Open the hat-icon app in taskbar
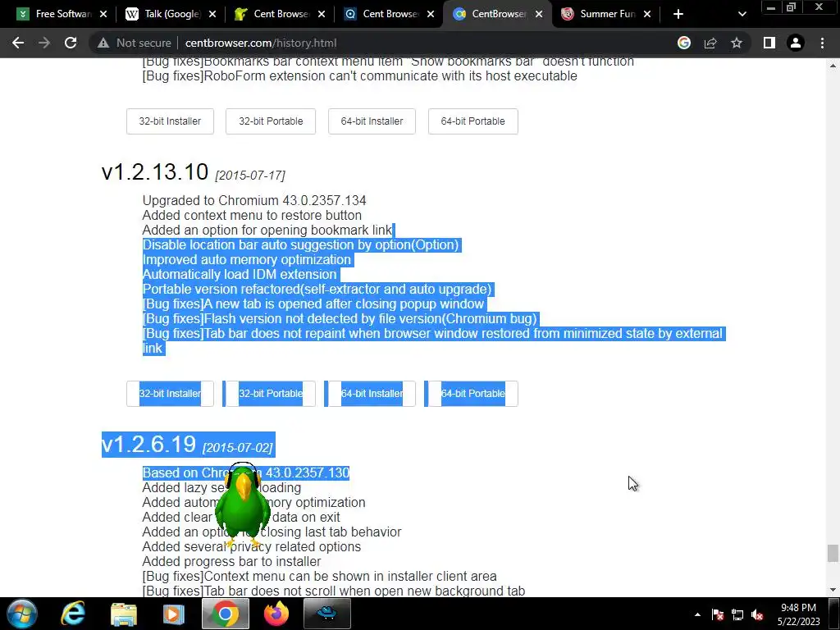 (326, 614)
